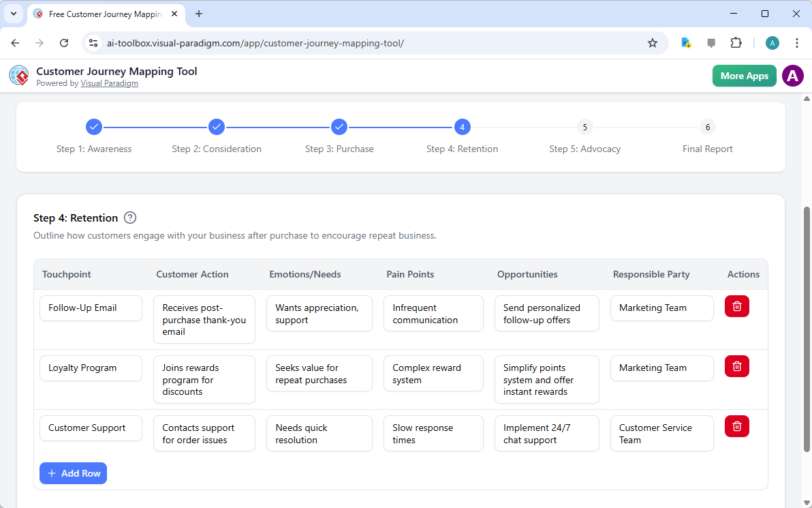Bookmark the page with the star icon
812x508 pixels.
(x=653, y=42)
